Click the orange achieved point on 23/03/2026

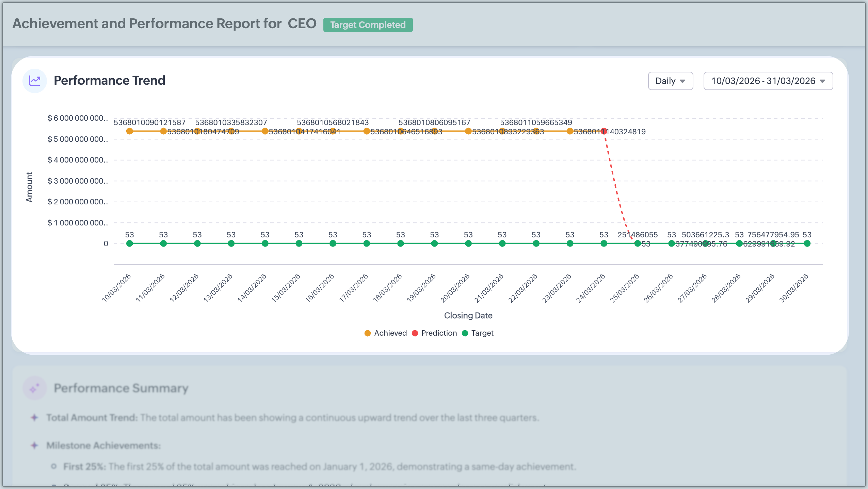(570, 131)
